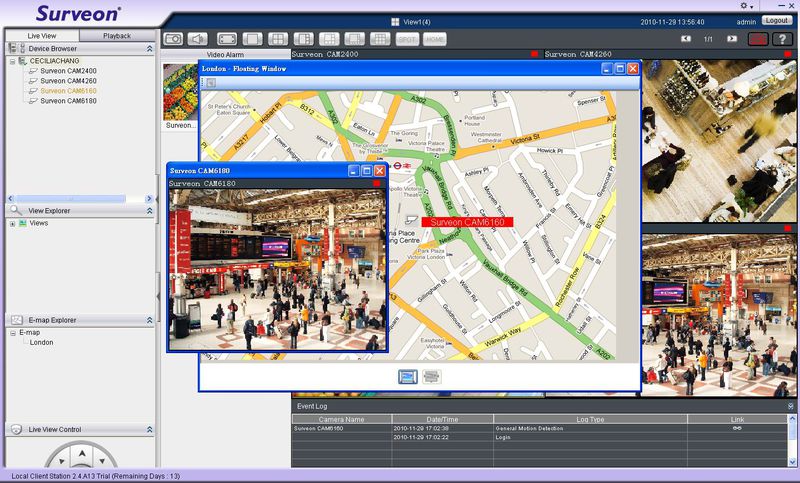Collapse the View Explorer panel
The height and width of the screenshot is (483, 800).
[x=149, y=211]
